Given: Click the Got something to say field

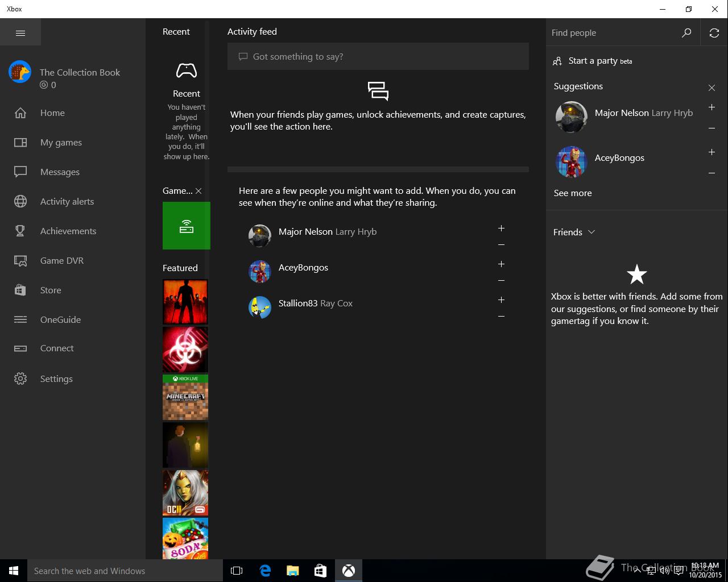Looking at the screenshot, I should [x=378, y=56].
